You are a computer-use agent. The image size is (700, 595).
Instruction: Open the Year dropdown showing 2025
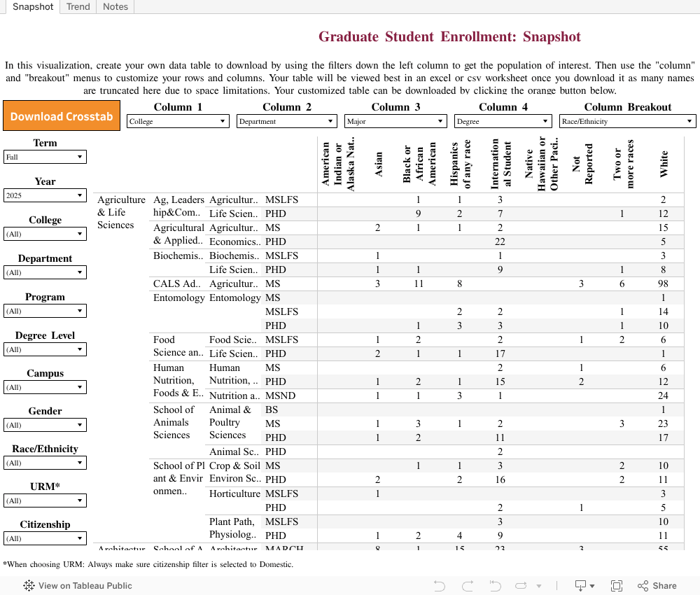click(x=45, y=195)
